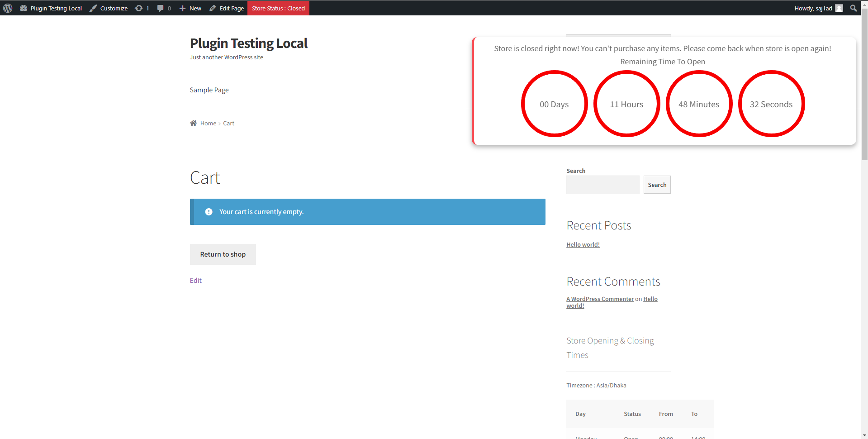Click the Plugin Testing Local site title
Screen dimensions: 868x439
coord(249,43)
